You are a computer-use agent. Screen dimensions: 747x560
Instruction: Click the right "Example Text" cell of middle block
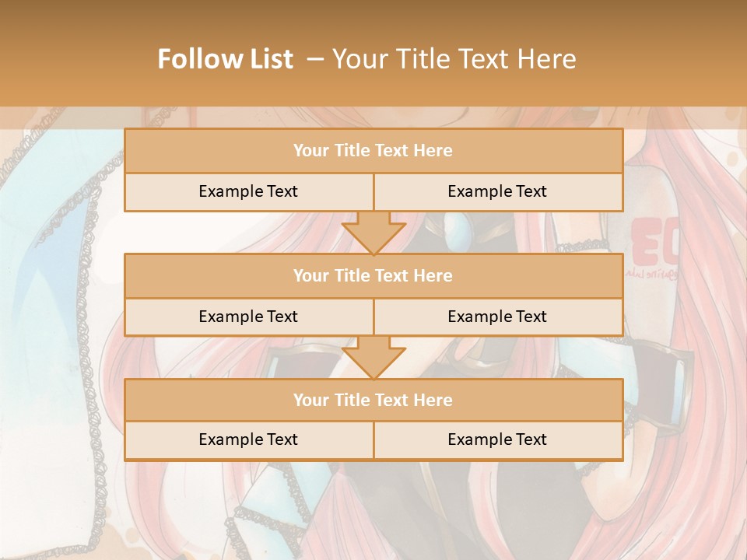click(497, 317)
